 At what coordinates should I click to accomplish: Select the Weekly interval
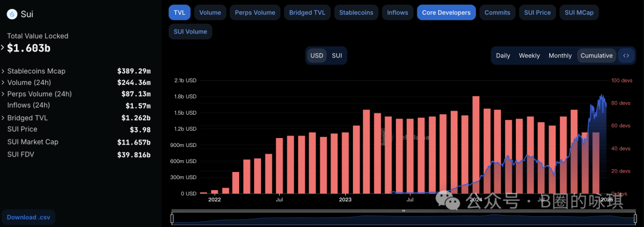(x=530, y=56)
